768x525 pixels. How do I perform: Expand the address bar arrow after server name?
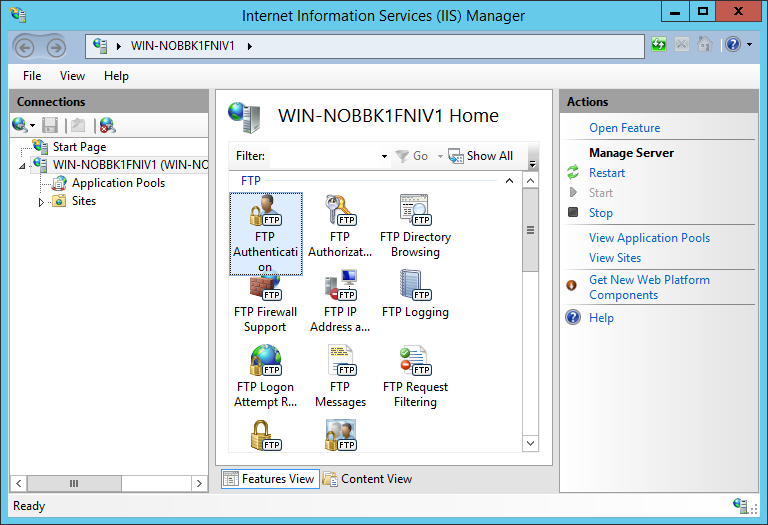tap(250, 46)
